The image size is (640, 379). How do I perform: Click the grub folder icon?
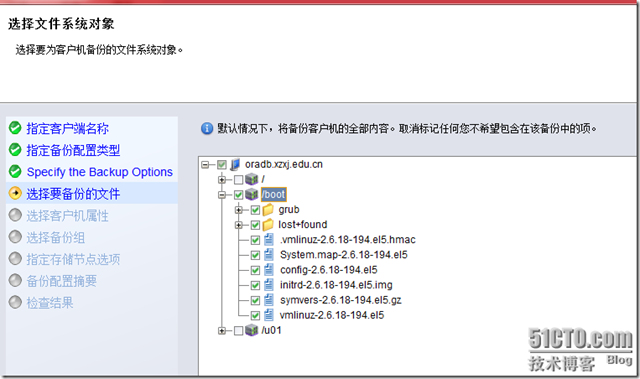268,210
